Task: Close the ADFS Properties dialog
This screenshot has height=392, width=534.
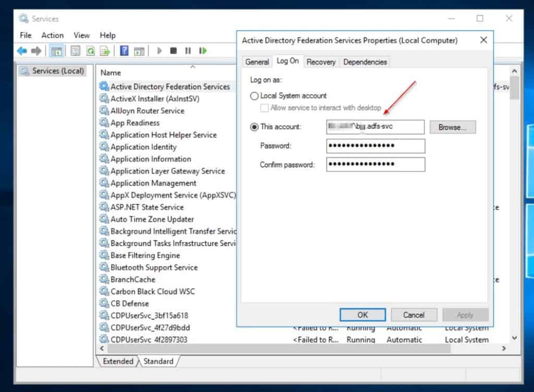Action: [483, 40]
